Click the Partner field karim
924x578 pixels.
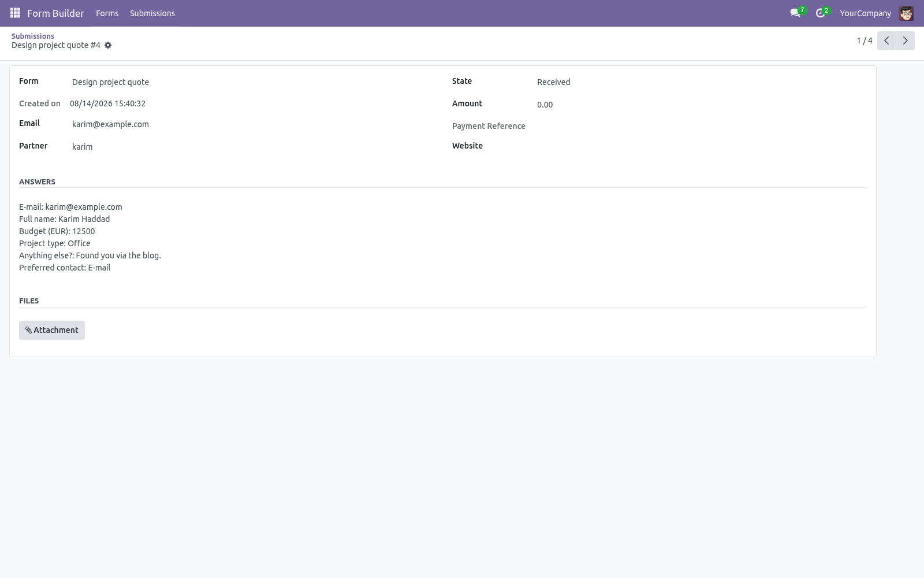point(82,147)
